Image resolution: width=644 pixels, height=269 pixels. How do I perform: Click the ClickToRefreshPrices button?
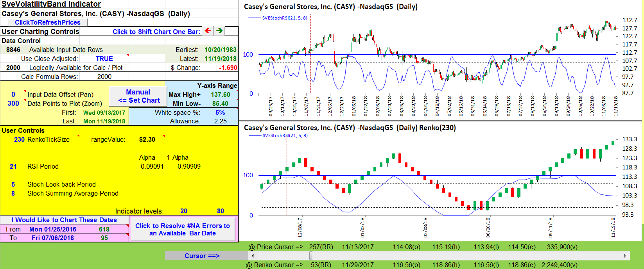coord(48,22)
